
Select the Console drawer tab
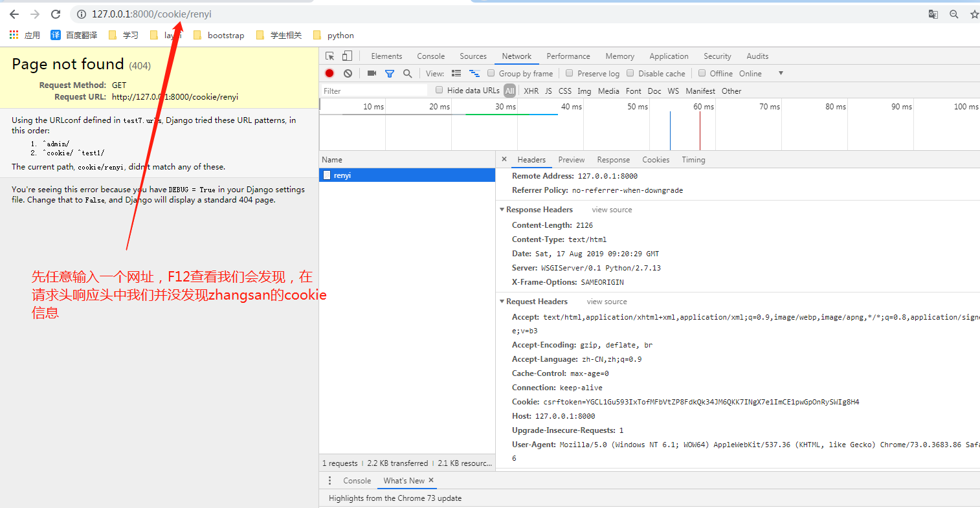(357, 481)
